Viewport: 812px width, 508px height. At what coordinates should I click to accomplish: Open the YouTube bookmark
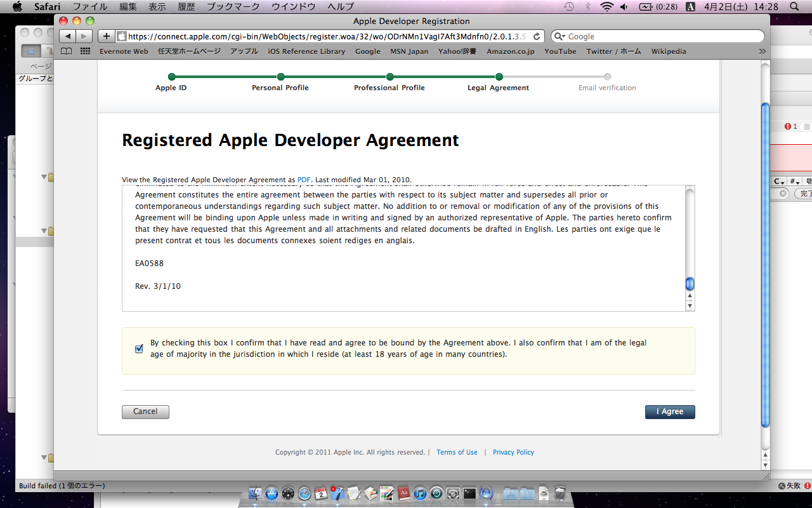pyautogui.click(x=560, y=51)
